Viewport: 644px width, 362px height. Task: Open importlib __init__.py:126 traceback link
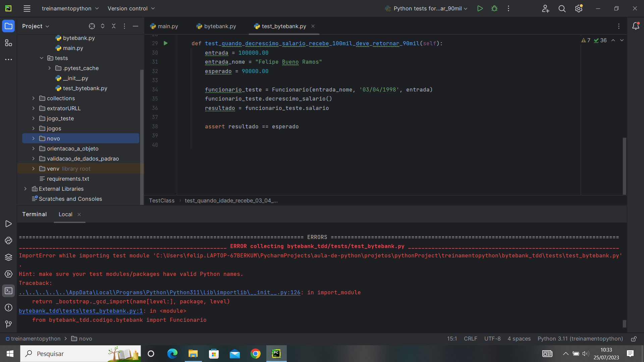[x=160, y=293]
